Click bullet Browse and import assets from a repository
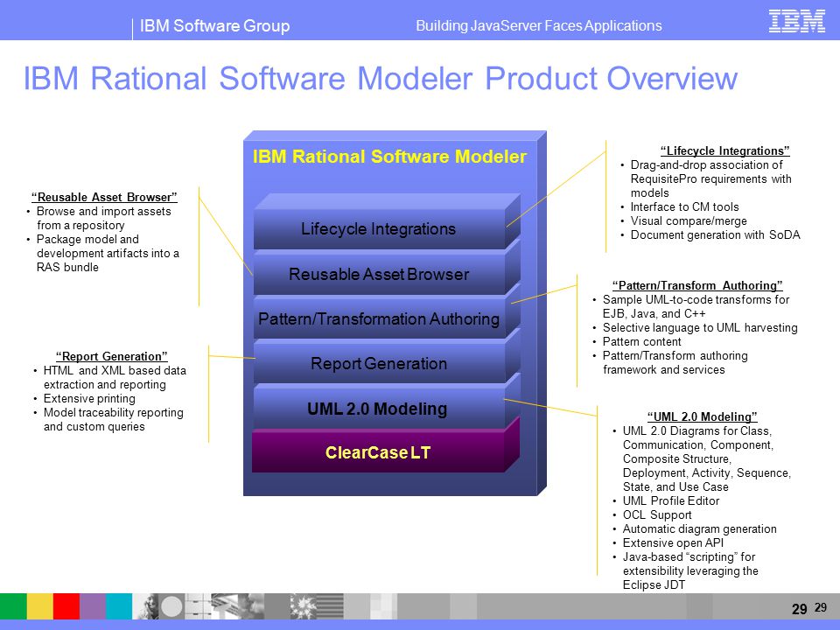 click(x=103, y=218)
